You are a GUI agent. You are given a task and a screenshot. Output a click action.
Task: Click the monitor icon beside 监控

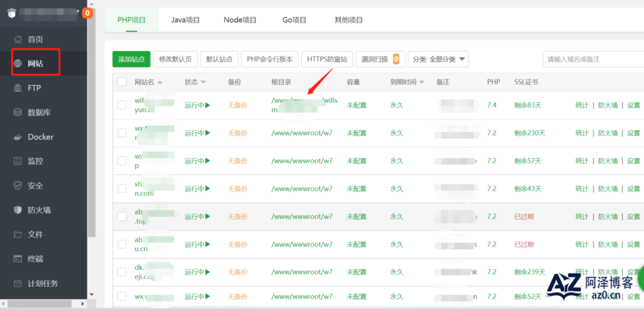point(18,161)
